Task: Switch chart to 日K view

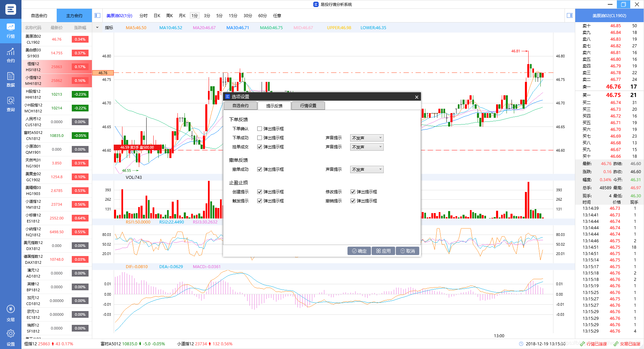Action: [157, 16]
